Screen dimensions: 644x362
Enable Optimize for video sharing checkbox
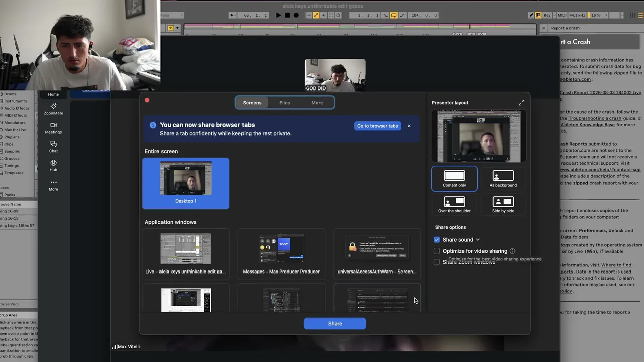tap(437, 251)
